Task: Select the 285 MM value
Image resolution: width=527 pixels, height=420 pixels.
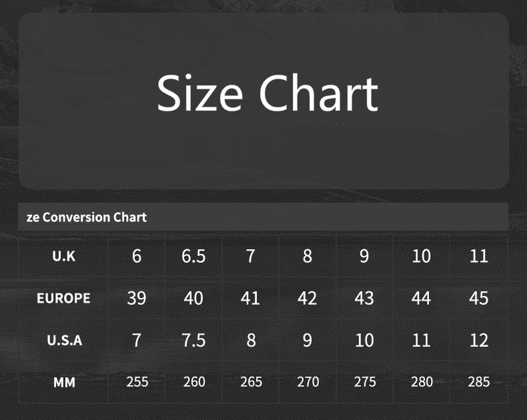Action: point(479,382)
